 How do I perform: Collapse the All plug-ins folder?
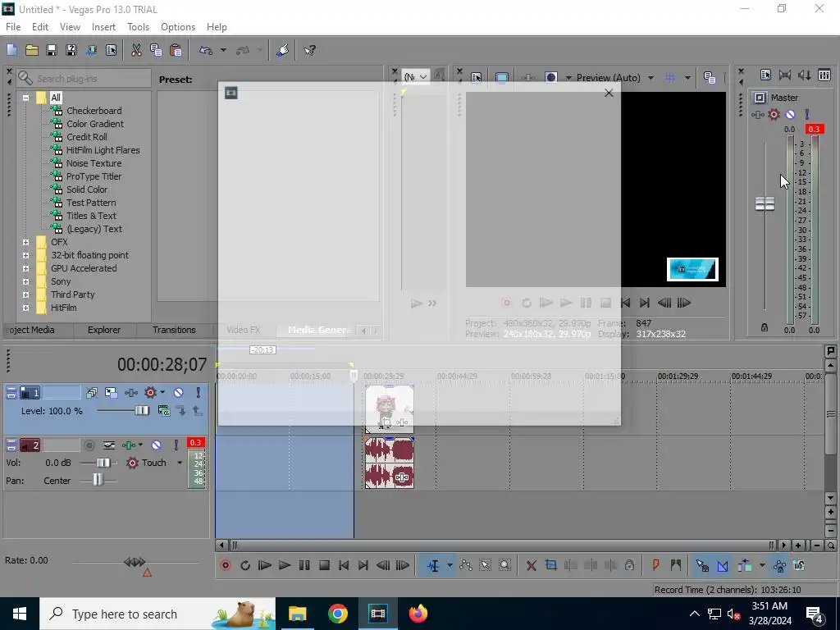pyautogui.click(x=25, y=98)
